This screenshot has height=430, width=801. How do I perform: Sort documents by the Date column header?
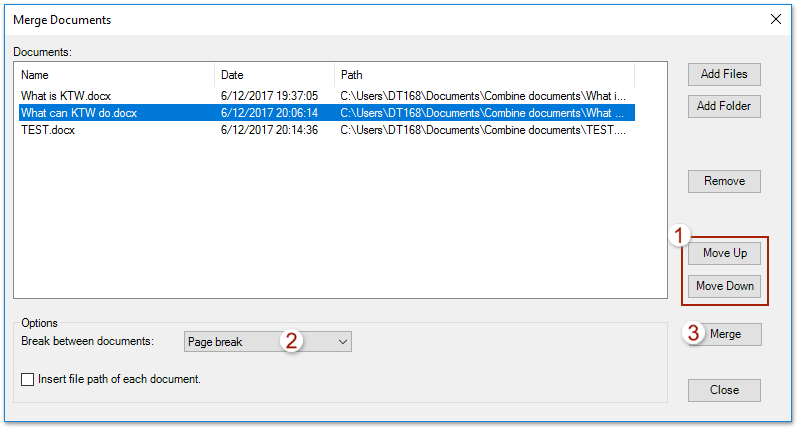click(275, 75)
